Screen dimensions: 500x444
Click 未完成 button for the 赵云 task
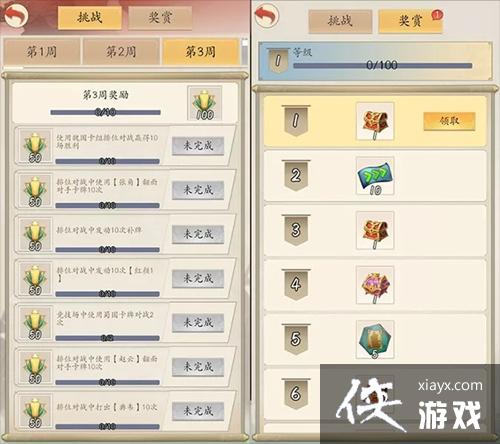(x=198, y=367)
